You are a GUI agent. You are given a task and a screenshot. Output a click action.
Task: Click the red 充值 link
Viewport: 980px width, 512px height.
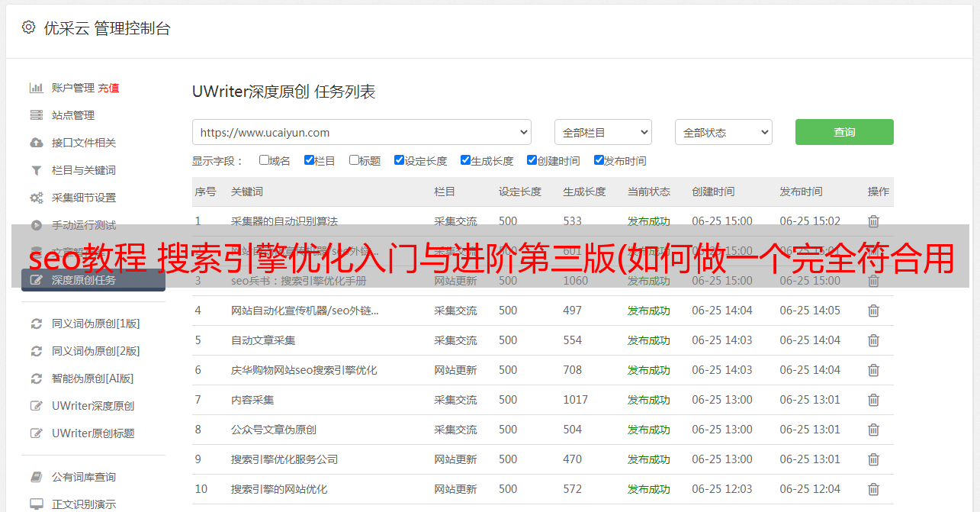tap(108, 88)
